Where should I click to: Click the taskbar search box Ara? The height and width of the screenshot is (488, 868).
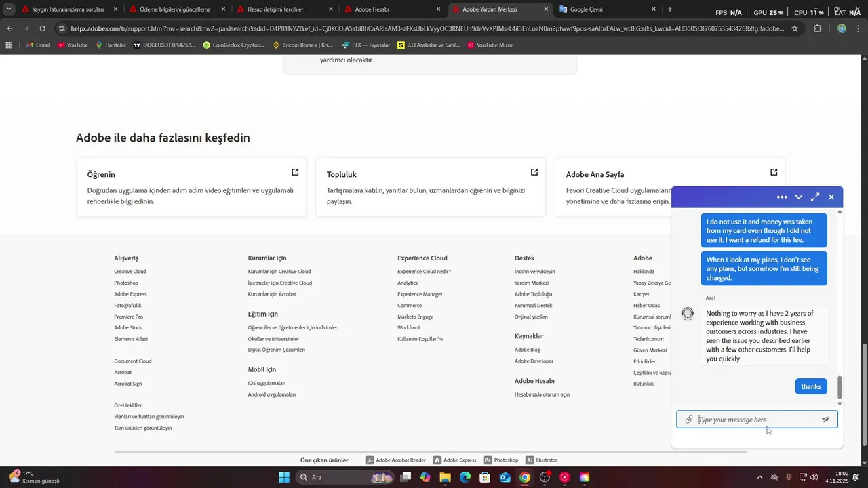click(x=346, y=477)
